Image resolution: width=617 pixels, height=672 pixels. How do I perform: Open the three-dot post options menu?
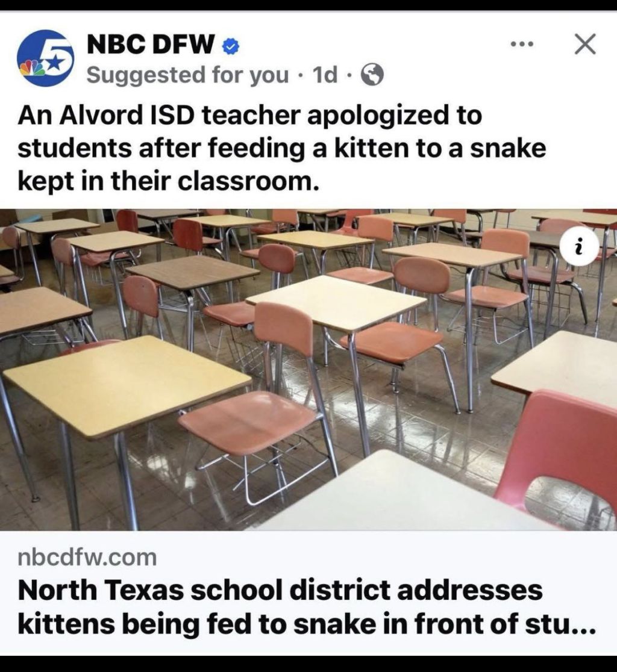(522, 44)
